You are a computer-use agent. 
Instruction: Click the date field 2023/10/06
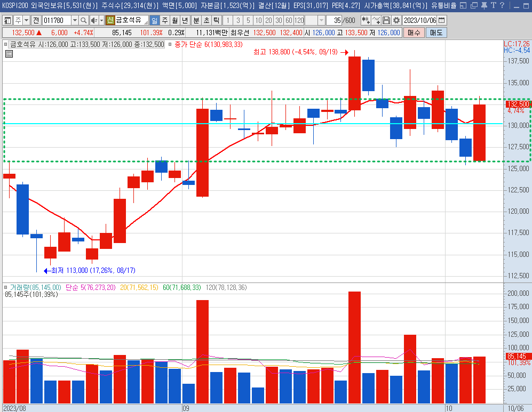pos(420,20)
